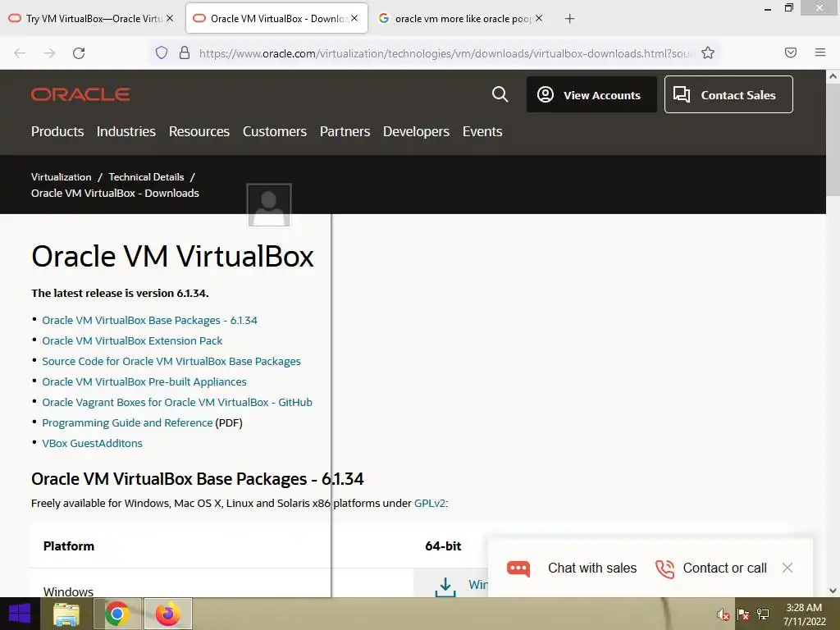Open VBox GuestAdditons link
The width and height of the screenshot is (840, 630).
pyautogui.click(x=92, y=444)
